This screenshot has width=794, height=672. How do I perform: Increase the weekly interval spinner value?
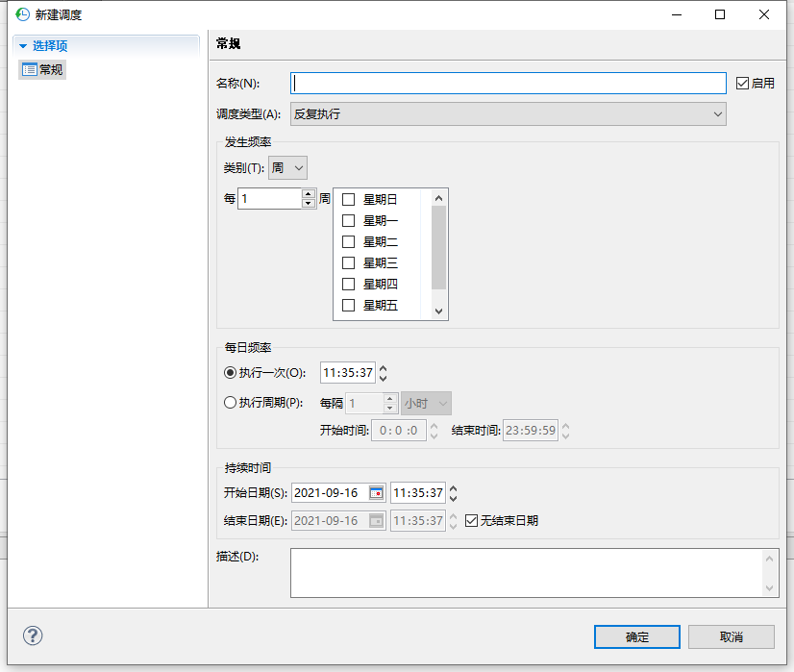[x=309, y=194]
